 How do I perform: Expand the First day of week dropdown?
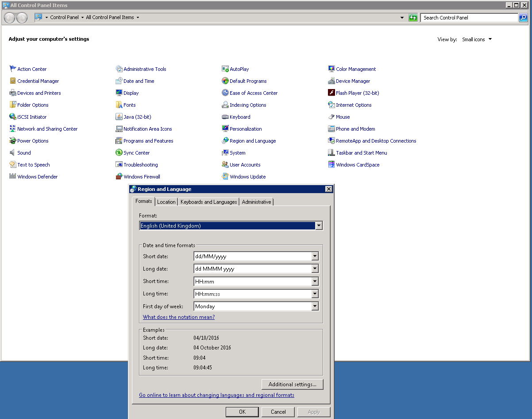point(315,306)
